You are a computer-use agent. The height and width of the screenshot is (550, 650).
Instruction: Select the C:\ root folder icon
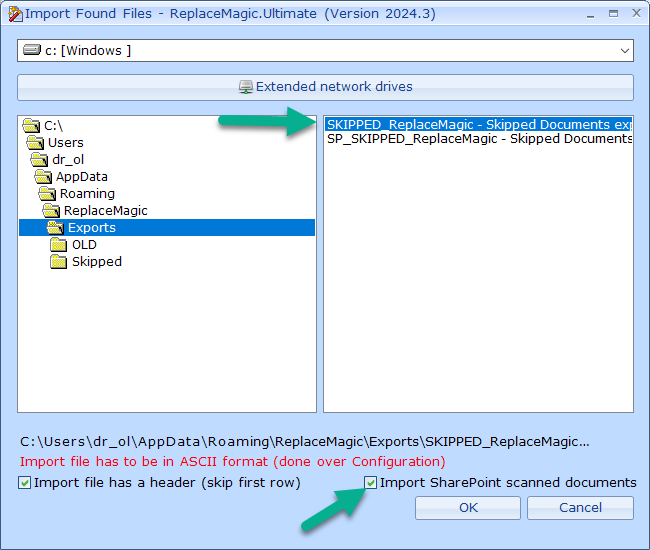[x=31, y=126]
